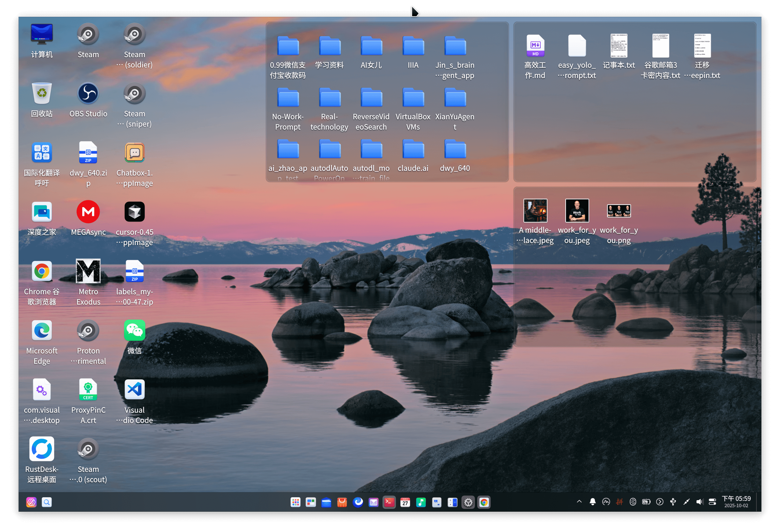Select the 深度之家 desktop icon
Viewport: 780px width, 532px height.
click(x=42, y=212)
